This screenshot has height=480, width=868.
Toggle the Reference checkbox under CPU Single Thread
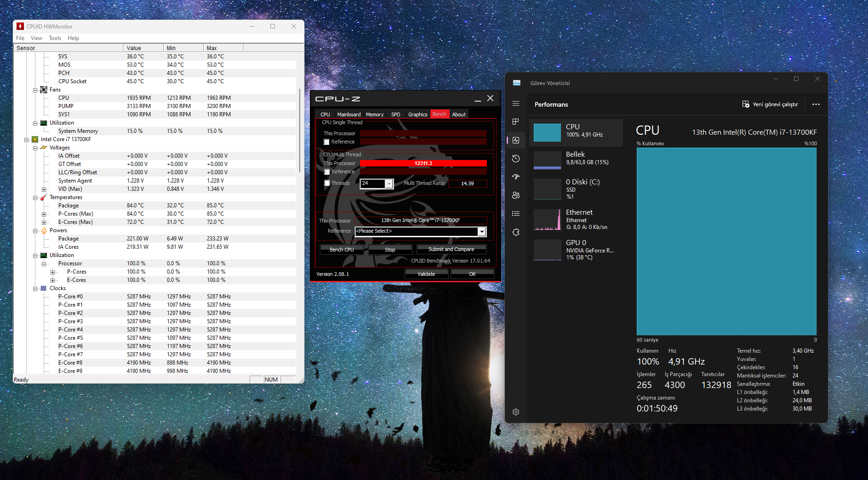click(x=327, y=142)
